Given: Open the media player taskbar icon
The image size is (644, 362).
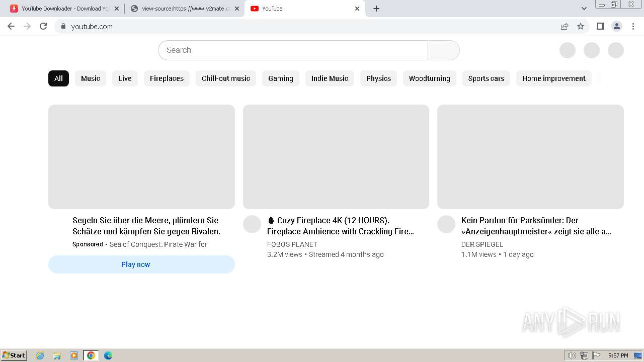Looking at the screenshot, I should tap(74, 355).
